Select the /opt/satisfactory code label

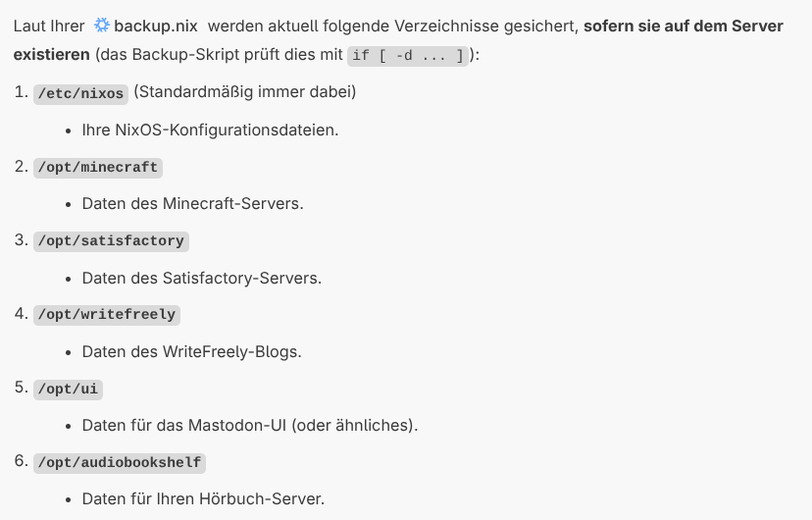(111, 240)
